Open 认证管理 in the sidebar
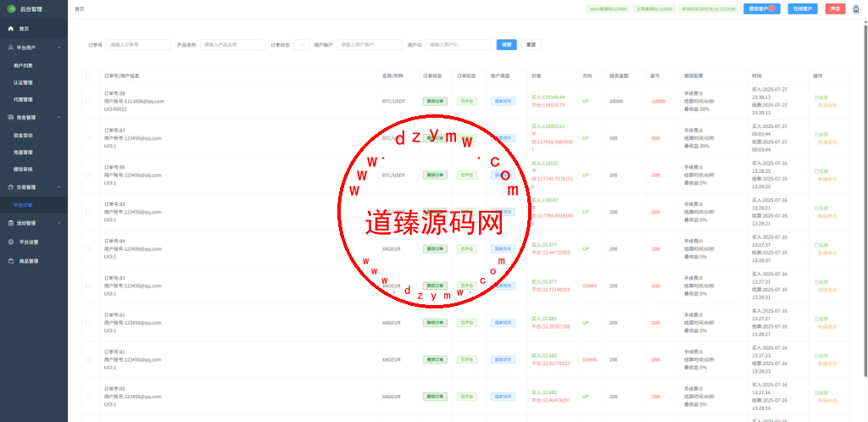Viewport: 868px width, 422px height. coord(34,82)
